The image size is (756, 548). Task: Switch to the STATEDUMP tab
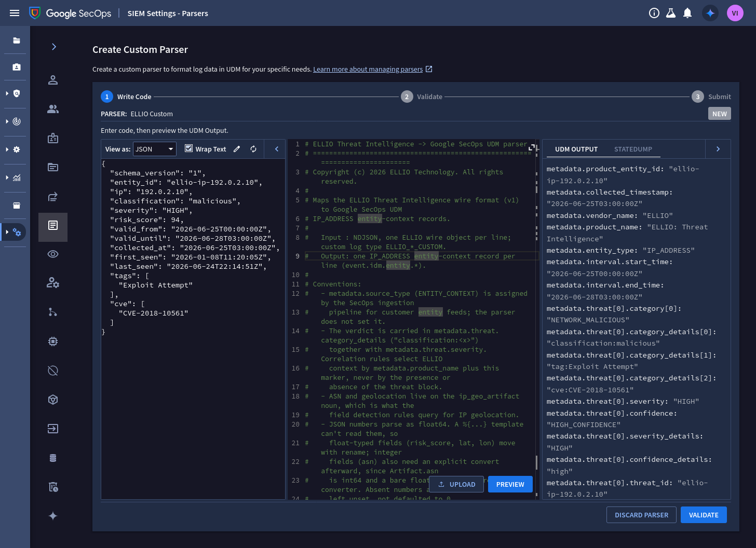pos(633,149)
